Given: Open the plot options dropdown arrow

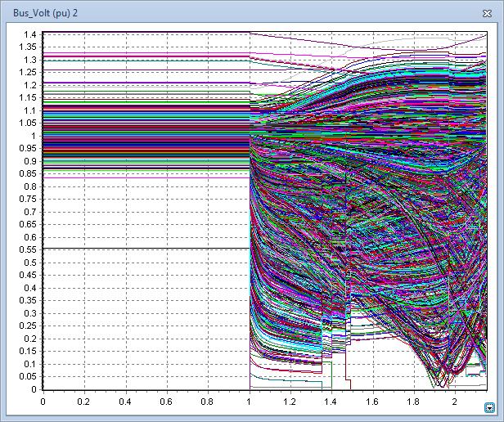Looking at the screenshot, I should coord(489,408).
